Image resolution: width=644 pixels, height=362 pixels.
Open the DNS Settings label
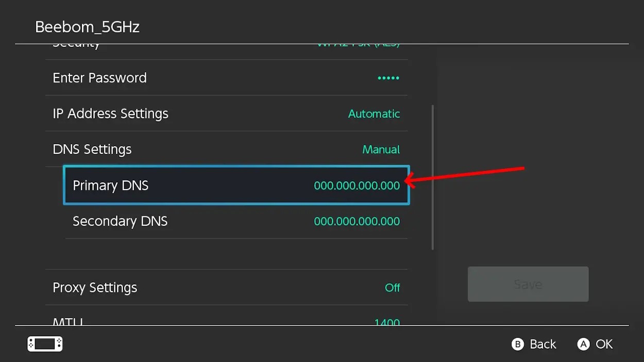(92, 149)
